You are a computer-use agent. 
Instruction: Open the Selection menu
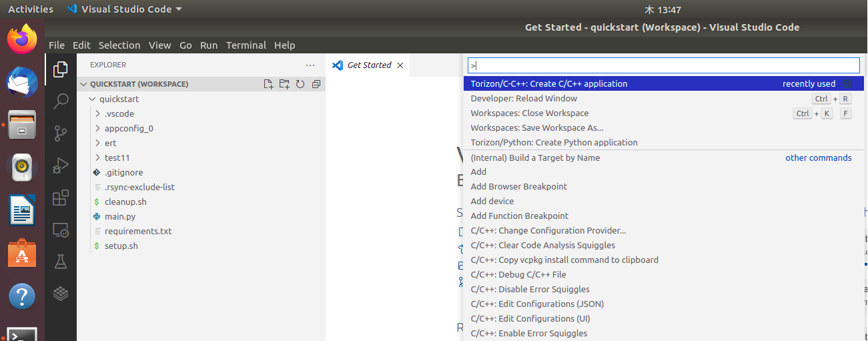coord(119,45)
